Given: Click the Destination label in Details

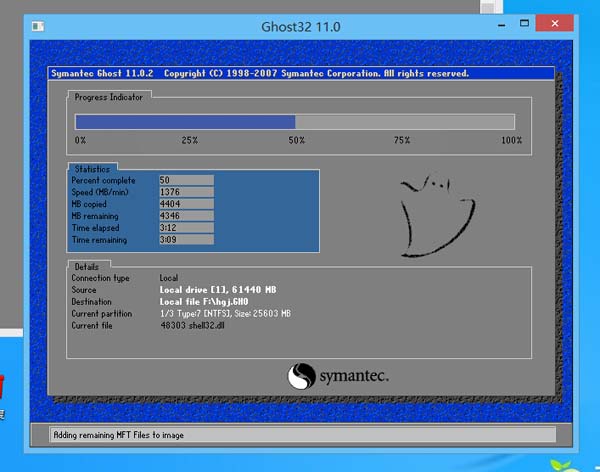Looking at the screenshot, I should pyautogui.click(x=91, y=302).
